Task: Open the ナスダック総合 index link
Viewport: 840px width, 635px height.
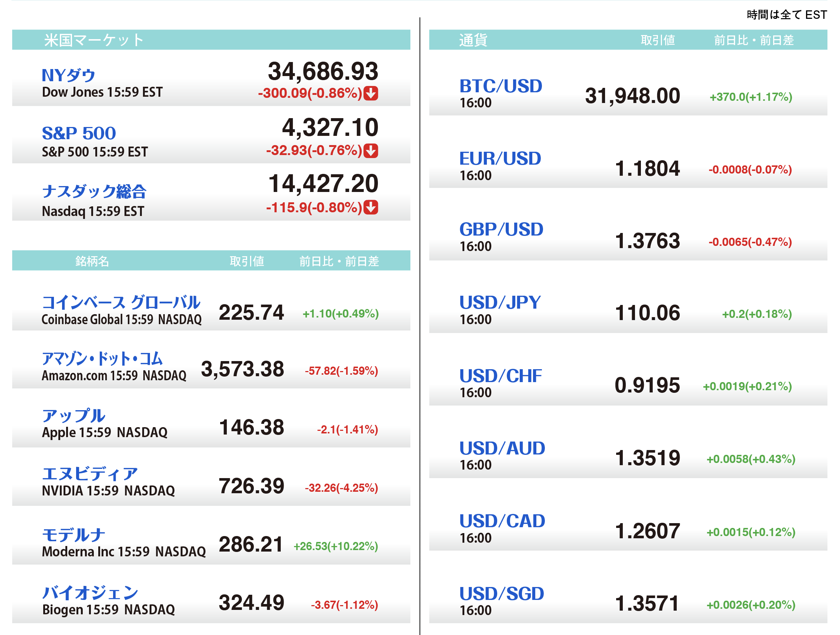Action: (94, 191)
